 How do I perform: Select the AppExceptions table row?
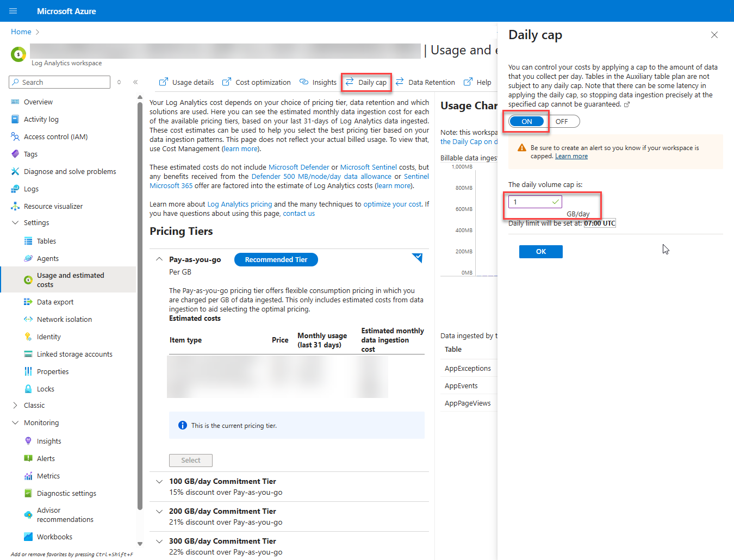468,368
